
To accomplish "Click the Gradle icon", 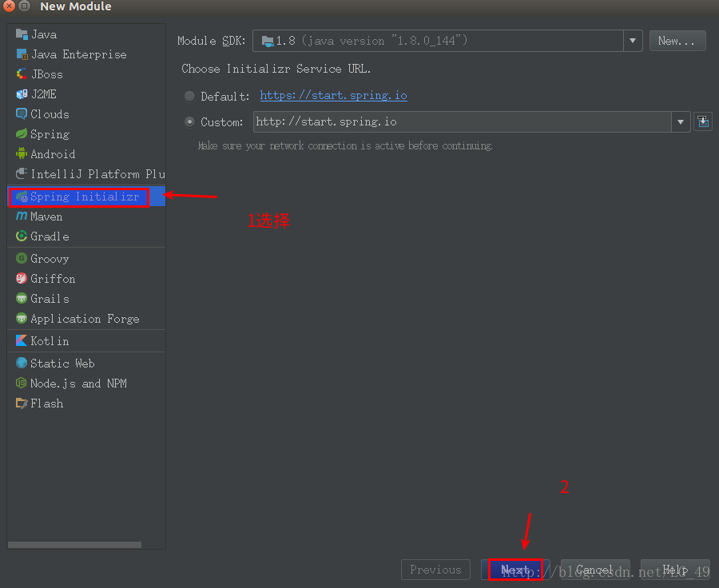I will point(22,236).
